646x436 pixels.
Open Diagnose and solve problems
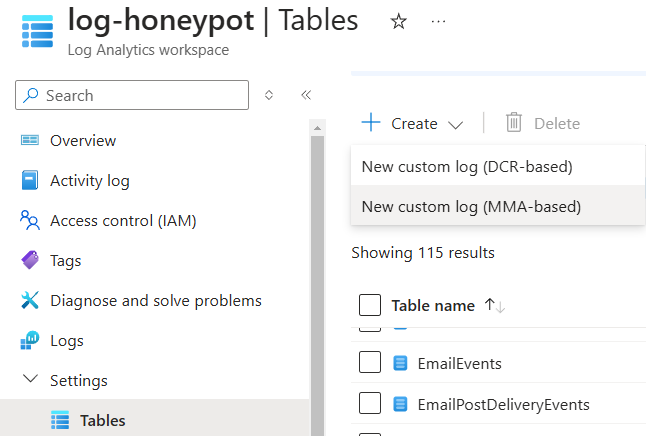point(156,301)
